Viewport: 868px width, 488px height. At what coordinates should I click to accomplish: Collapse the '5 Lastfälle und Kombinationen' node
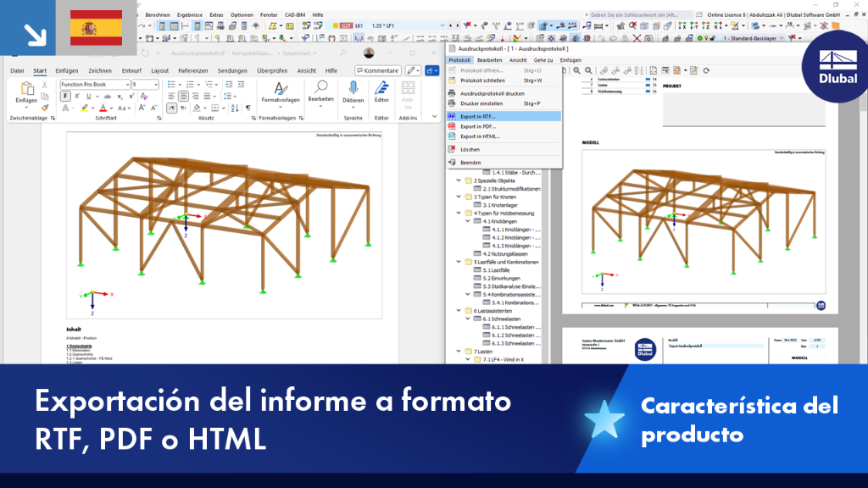(459, 262)
